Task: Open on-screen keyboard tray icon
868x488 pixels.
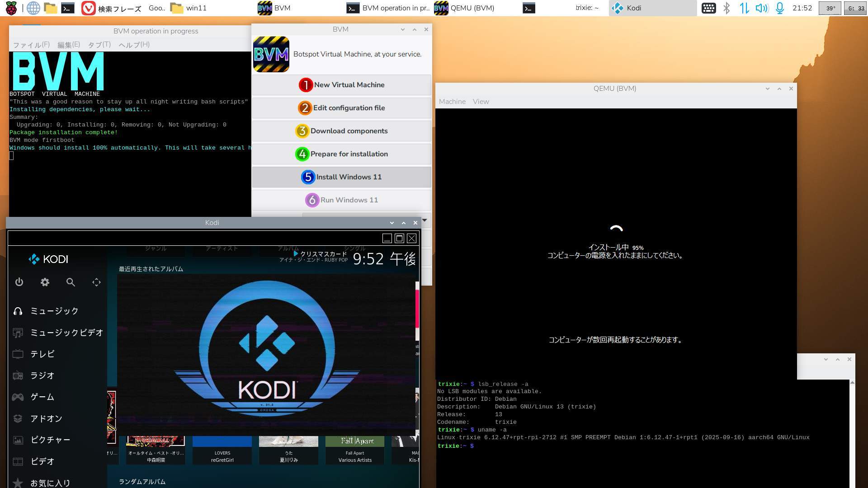Action: click(708, 8)
